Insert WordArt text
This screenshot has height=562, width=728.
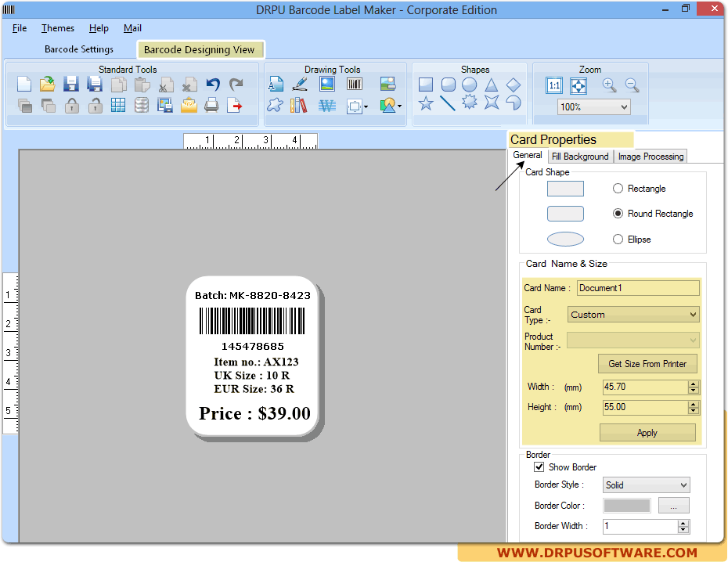[327, 106]
